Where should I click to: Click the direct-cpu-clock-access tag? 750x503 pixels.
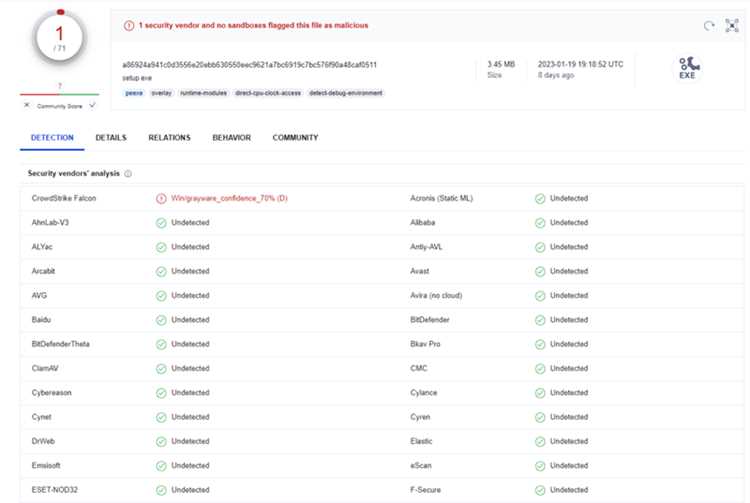[268, 93]
